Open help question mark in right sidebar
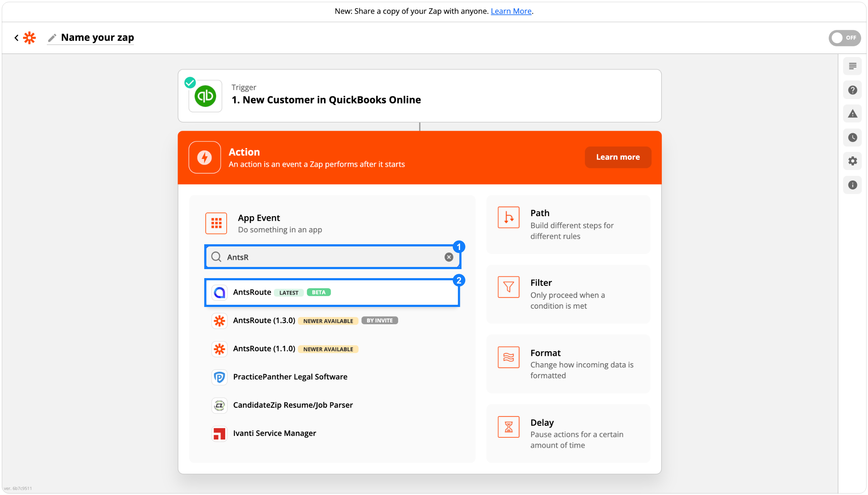The width and height of the screenshot is (868, 495). pos(852,90)
